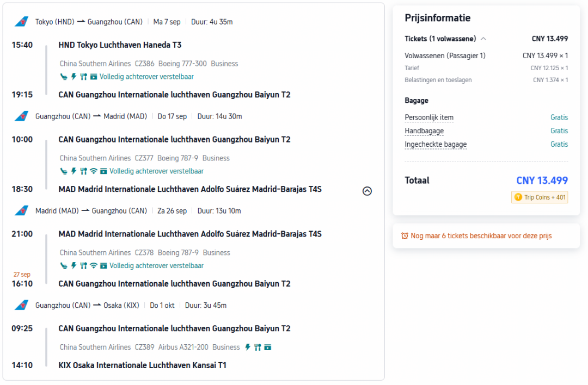
Task: Click the entertainment screen icon for flight CZ389
Action: coord(267,347)
